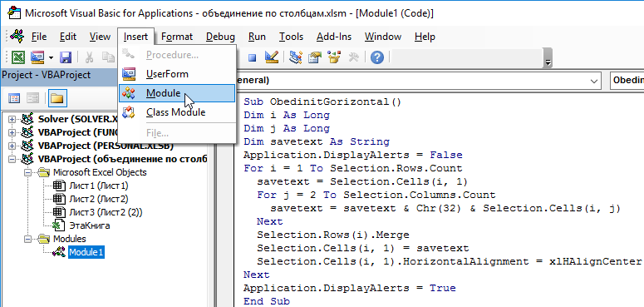The width and height of the screenshot is (644, 307).
Task: Open the Run menu
Action: 257,37
